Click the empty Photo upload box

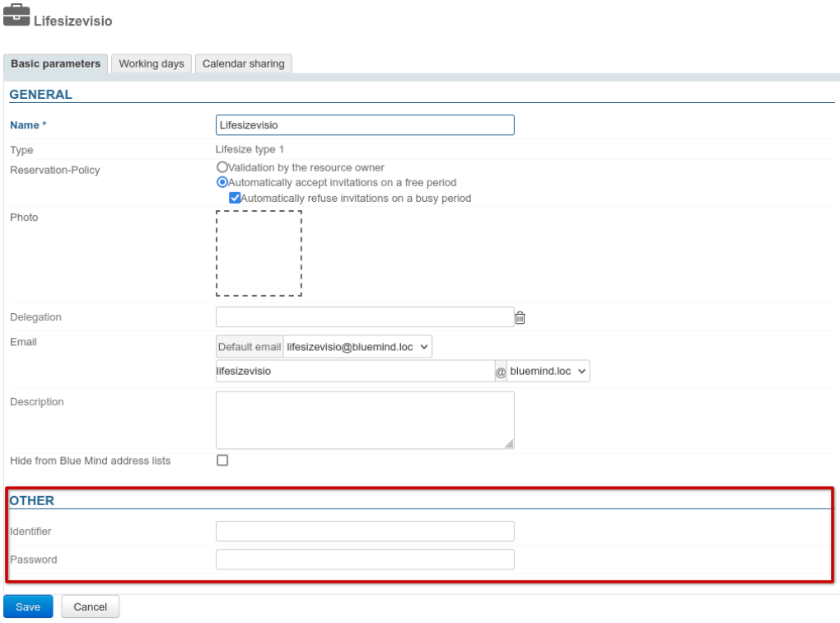[x=259, y=253]
